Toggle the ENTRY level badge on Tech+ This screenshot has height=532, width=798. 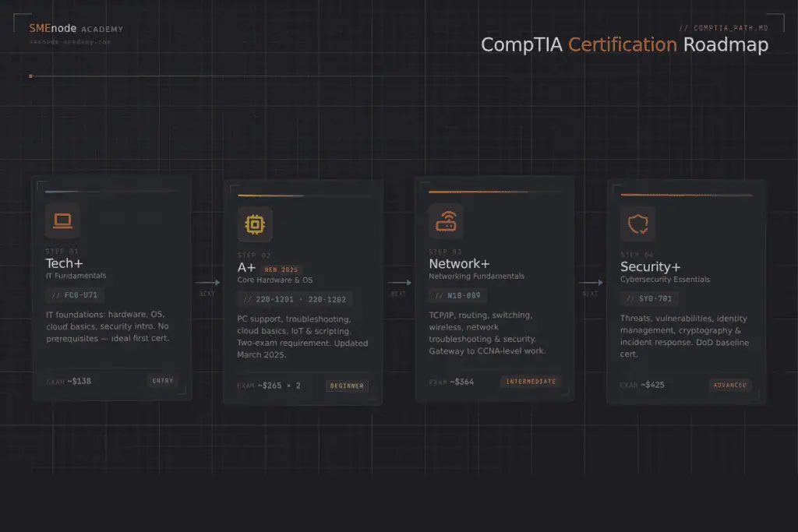coord(164,380)
